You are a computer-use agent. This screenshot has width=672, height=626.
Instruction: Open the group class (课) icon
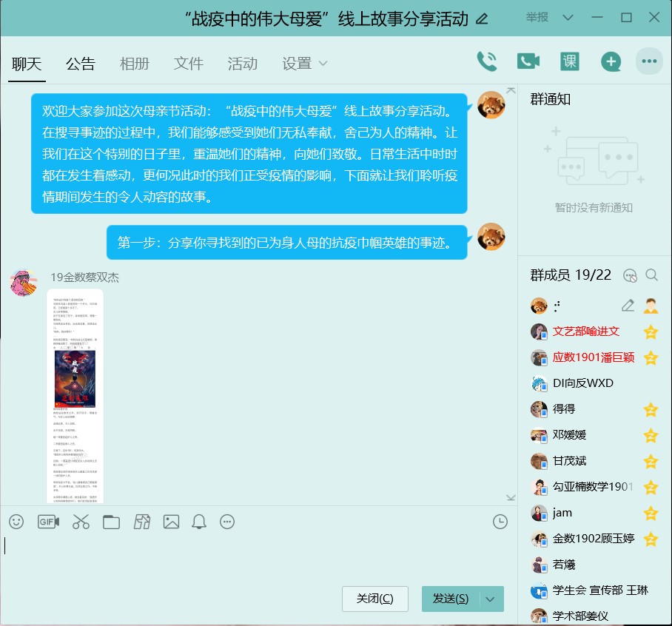click(569, 61)
